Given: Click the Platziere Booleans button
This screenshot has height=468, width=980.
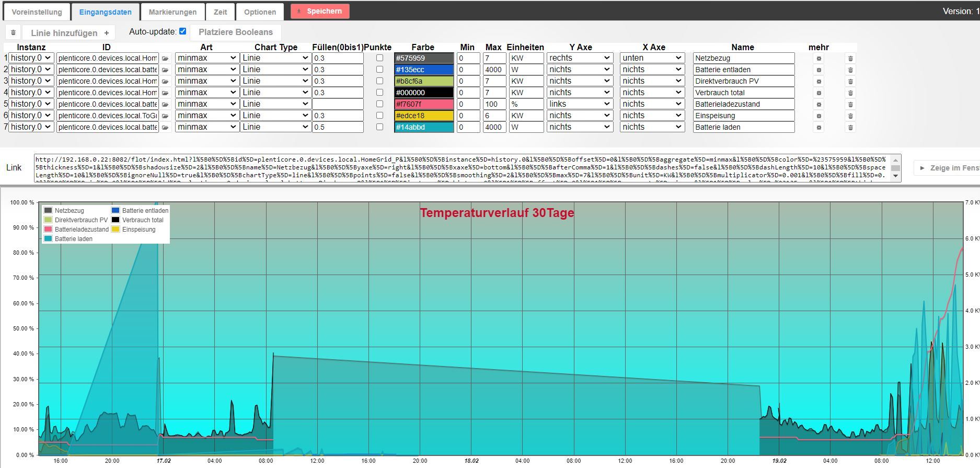Looking at the screenshot, I should 236,32.
